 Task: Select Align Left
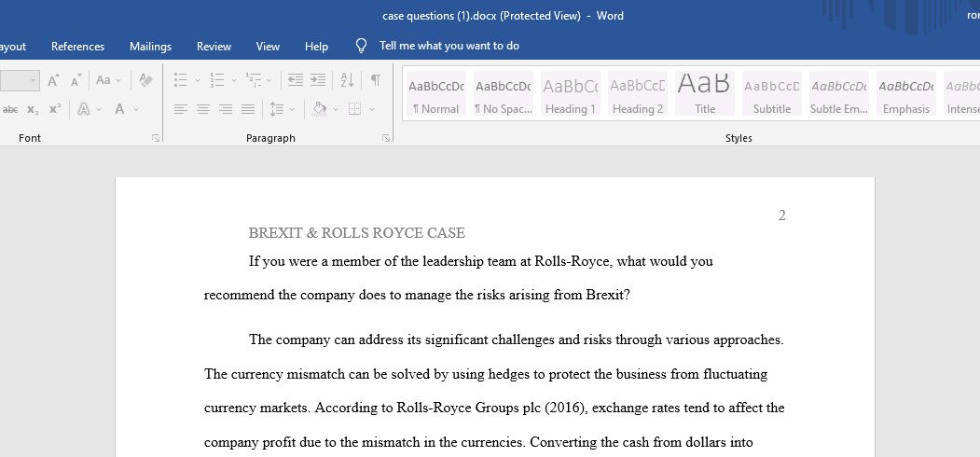[x=181, y=109]
